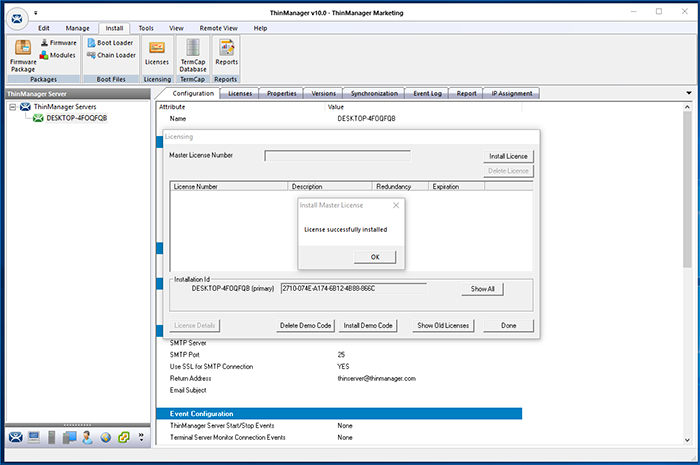Click the scrollbar down arrow

[x=687, y=440]
